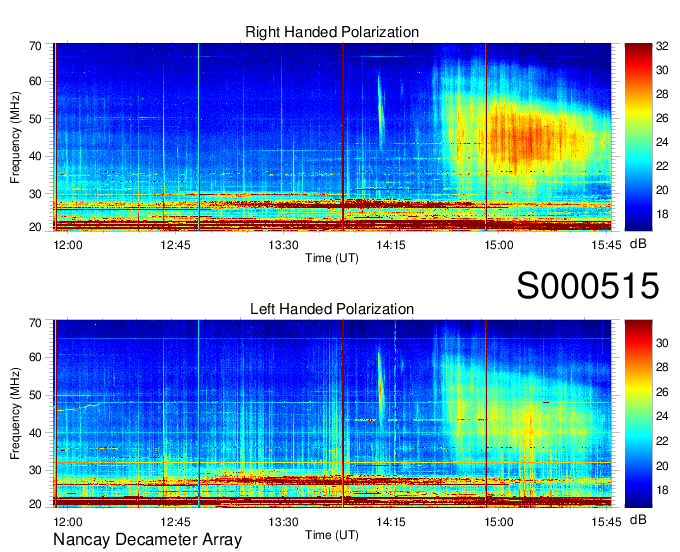The height and width of the screenshot is (552, 680).
Task: Click the "40" frequency tick on the Left Handed plot
Action: pyautogui.click(x=35, y=433)
